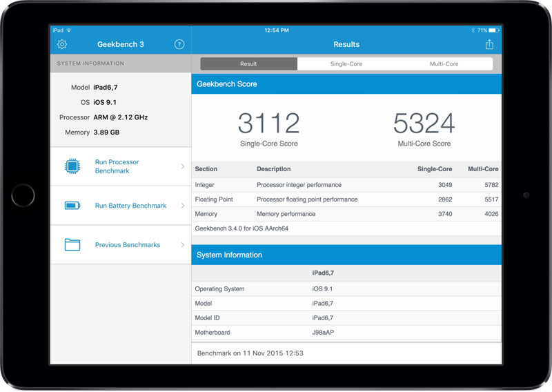The width and height of the screenshot is (552, 392).
Task: Tap the Previous Benchmarks folder icon
Action: click(72, 244)
